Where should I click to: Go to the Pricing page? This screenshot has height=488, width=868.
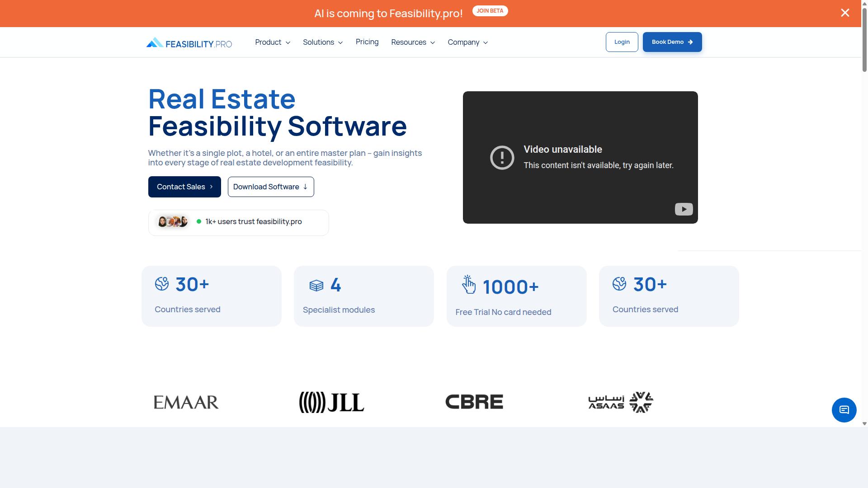click(x=367, y=42)
